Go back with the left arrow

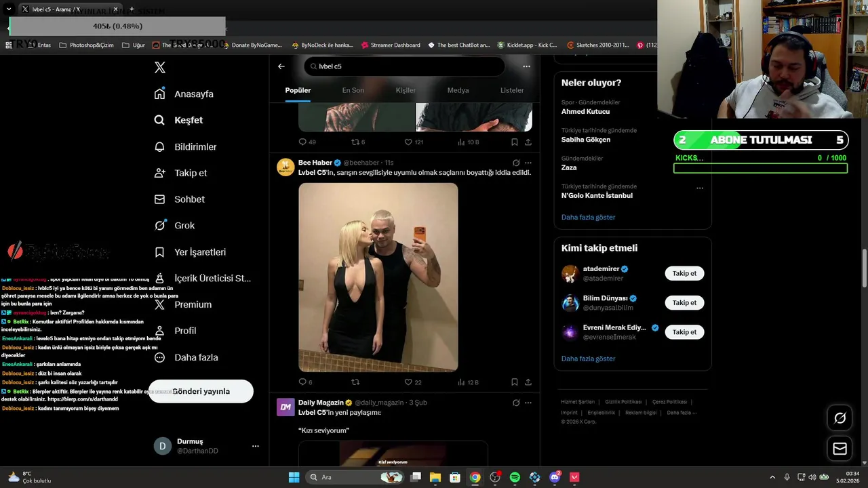281,66
